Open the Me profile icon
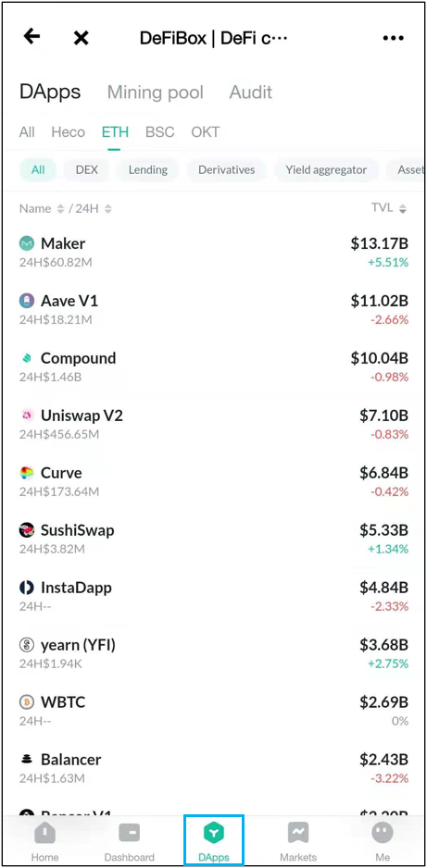Image resolution: width=427 pixels, height=868 pixels. 383,832
